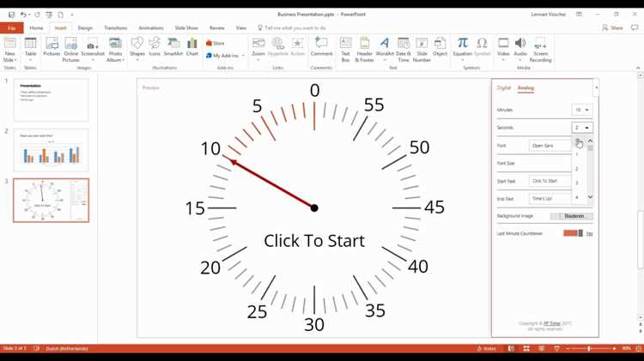Insert a Comment from the ribbon
644x361 pixels.
(x=321, y=46)
